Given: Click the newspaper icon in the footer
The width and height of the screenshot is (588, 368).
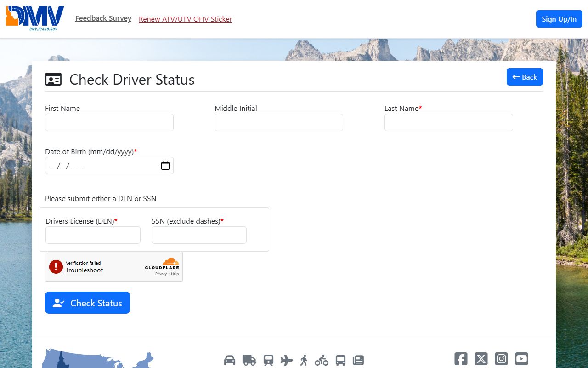Looking at the screenshot, I should point(358,360).
